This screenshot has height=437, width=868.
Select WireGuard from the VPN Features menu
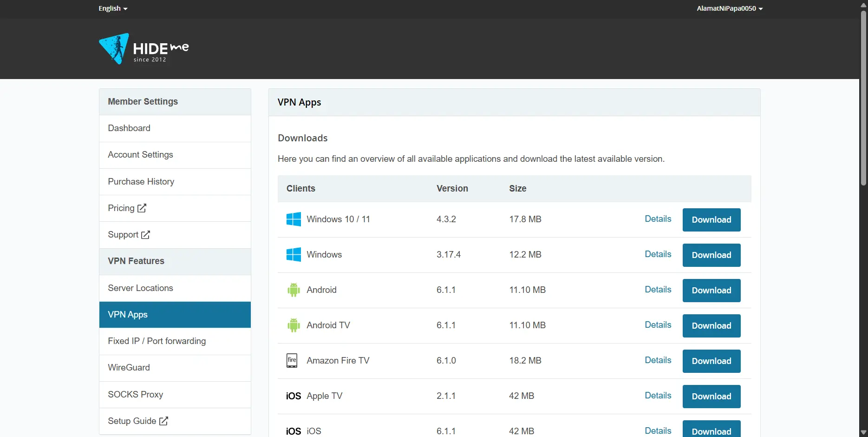(175, 368)
